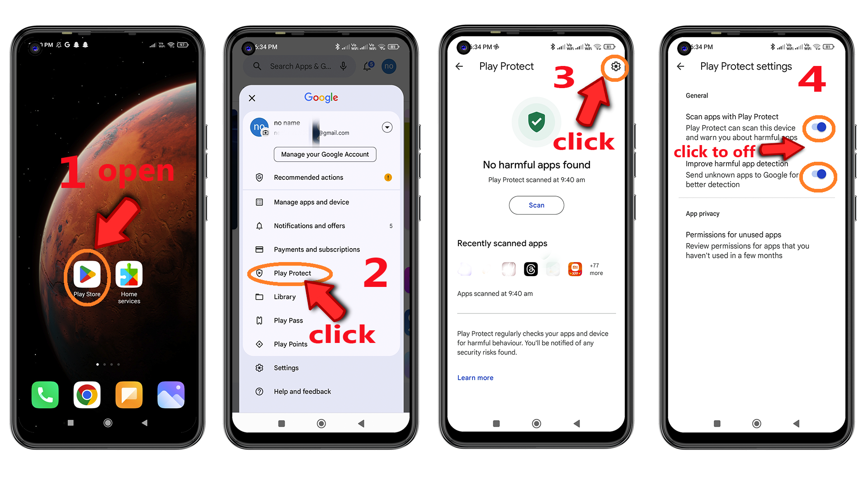The height and width of the screenshot is (488, 868).
Task: Click Manage your Google Account button
Action: pos(325,153)
